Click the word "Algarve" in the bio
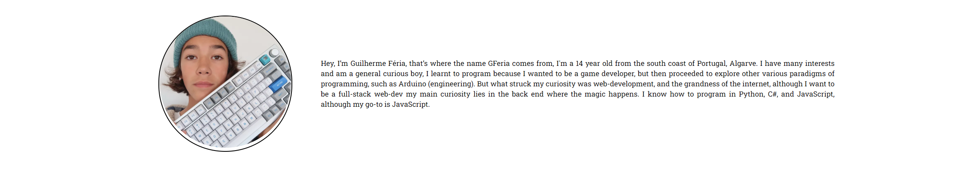 [x=743, y=63]
